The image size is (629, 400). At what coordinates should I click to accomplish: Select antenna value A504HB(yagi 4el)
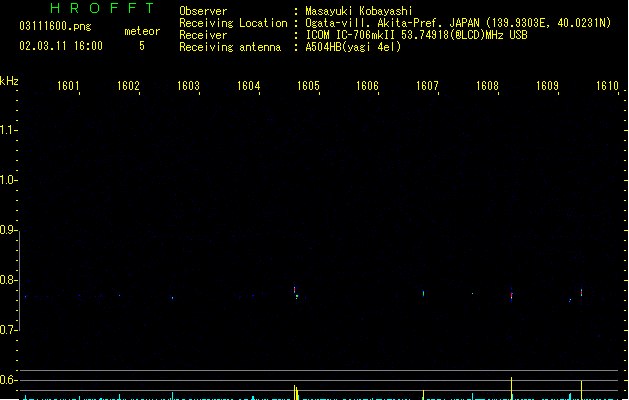pyautogui.click(x=353, y=47)
